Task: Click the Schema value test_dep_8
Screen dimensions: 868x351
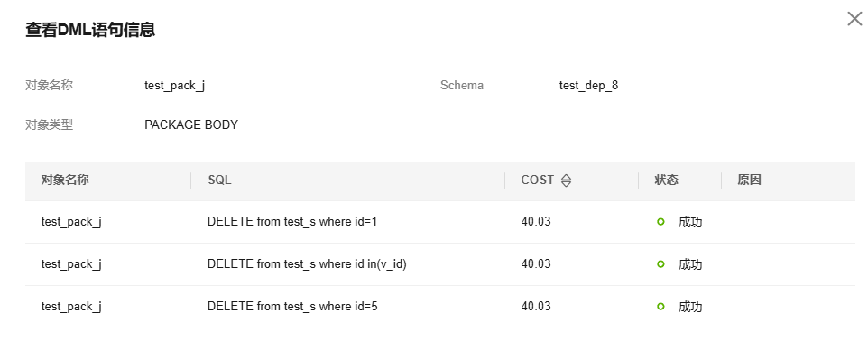Action: 588,85
